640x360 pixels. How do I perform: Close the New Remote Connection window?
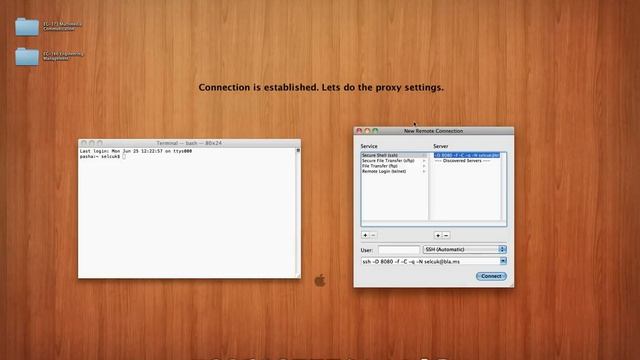(x=359, y=131)
